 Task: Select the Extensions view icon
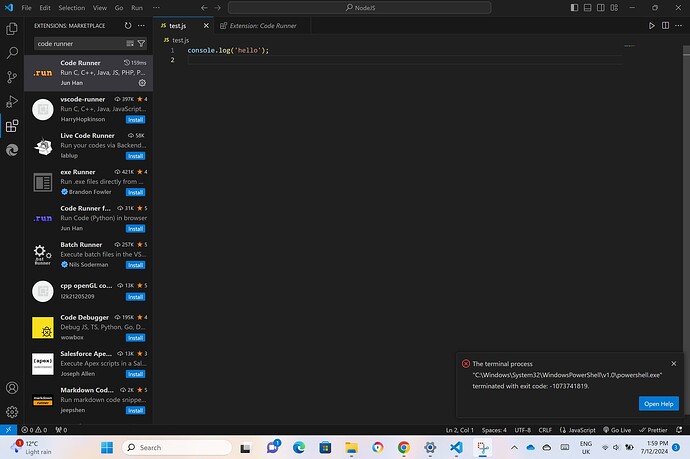point(12,126)
